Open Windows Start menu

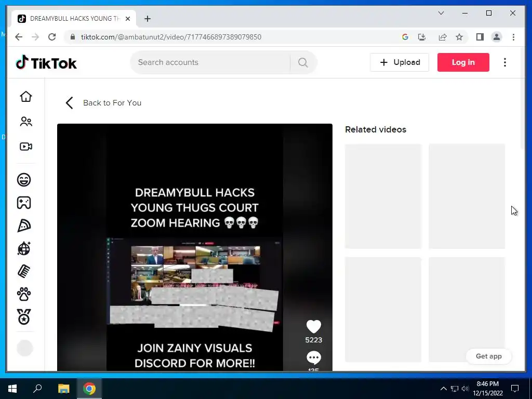pyautogui.click(x=12, y=389)
